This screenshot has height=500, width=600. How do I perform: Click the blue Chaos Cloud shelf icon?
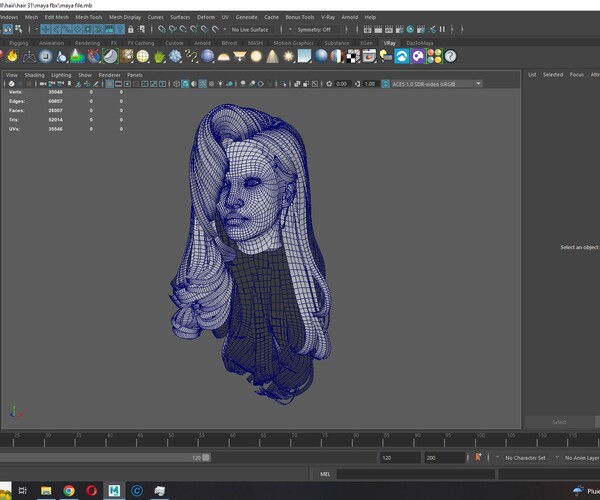[402, 56]
